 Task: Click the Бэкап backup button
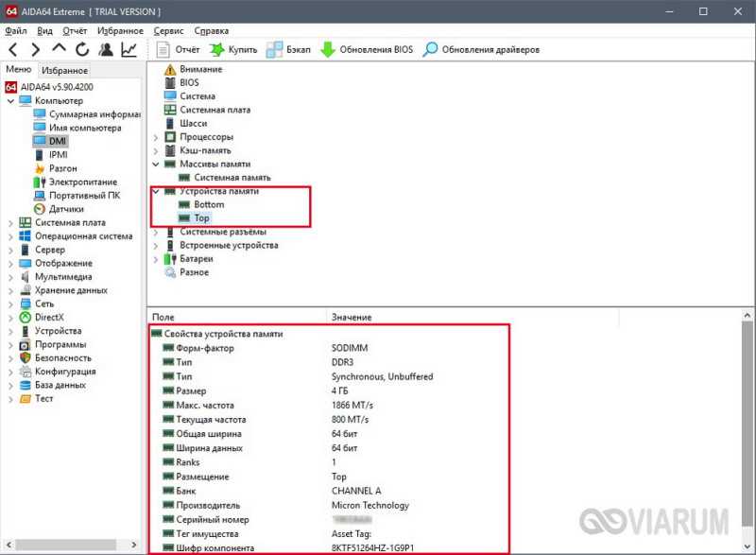288,49
